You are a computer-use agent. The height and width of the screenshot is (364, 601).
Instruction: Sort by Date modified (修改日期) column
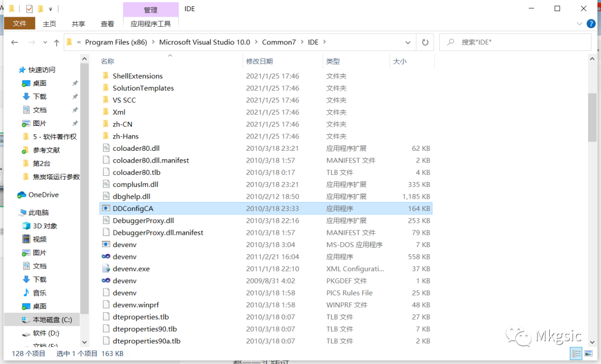[259, 61]
